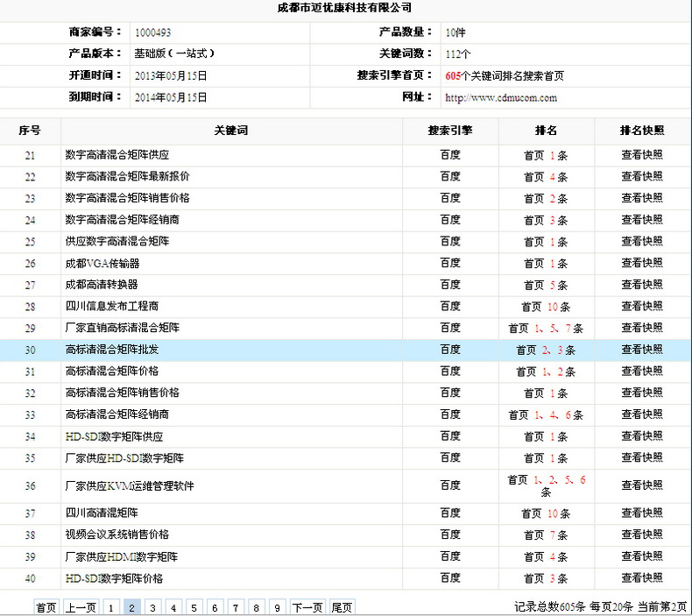692x616 pixels.
Task: Select keyword 厂家供应HDMI数字矩阵
Action: (122, 556)
